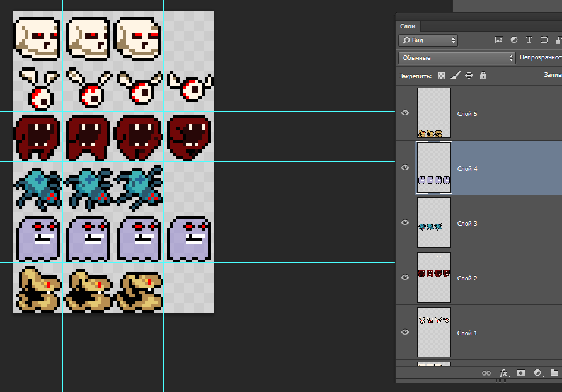The image size is (562, 392).
Task: Lock position move icon
Action: pos(469,76)
